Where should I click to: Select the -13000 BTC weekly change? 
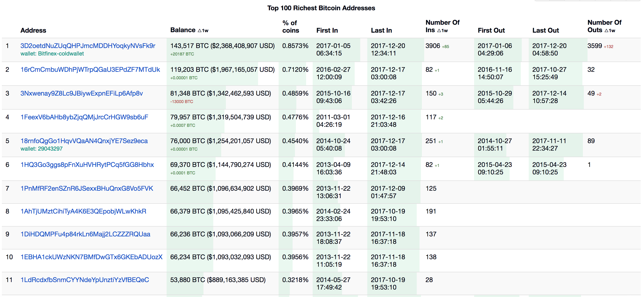(x=182, y=101)
